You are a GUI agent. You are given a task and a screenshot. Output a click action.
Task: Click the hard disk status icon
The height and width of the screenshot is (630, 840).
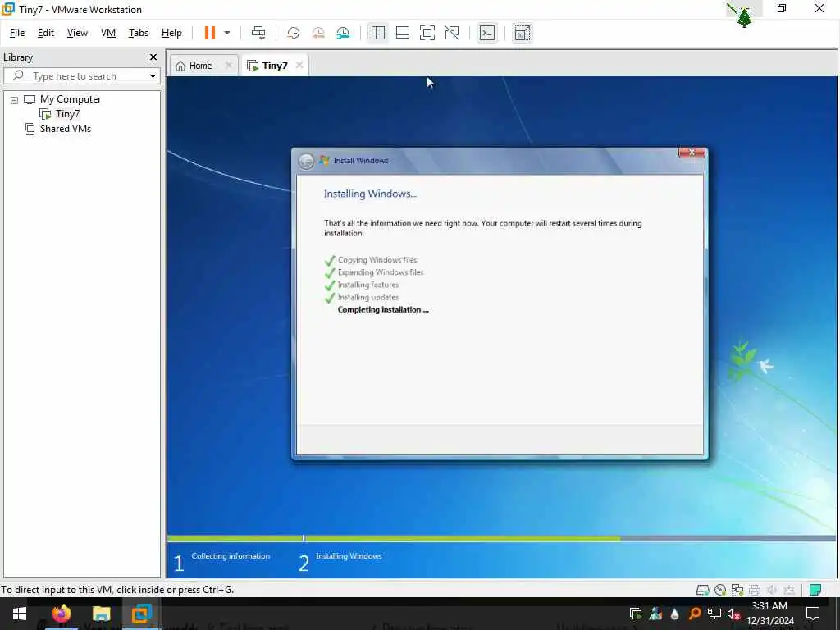point(702,590)
